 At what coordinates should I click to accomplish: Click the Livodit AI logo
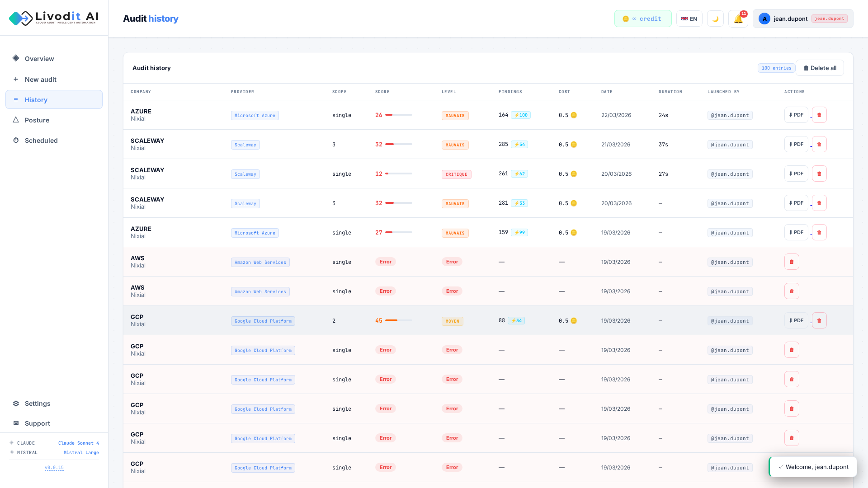[x=54, y=18]
